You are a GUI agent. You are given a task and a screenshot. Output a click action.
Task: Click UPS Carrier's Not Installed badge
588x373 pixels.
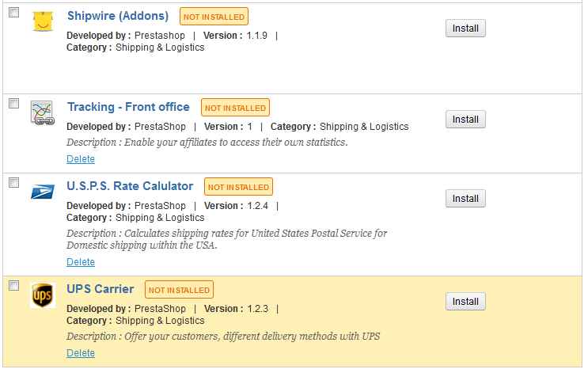[180, 290]
